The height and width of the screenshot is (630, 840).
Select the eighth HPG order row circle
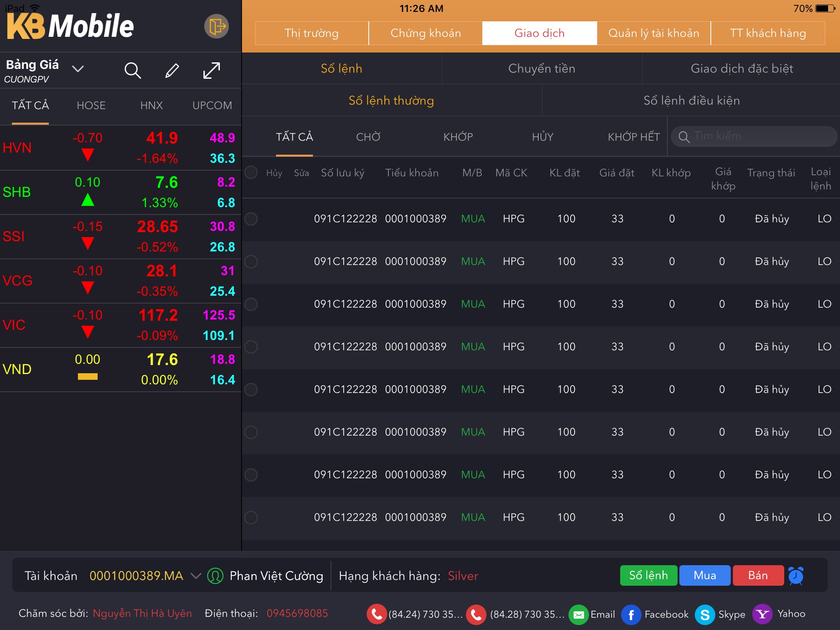(x=251, y=518)
